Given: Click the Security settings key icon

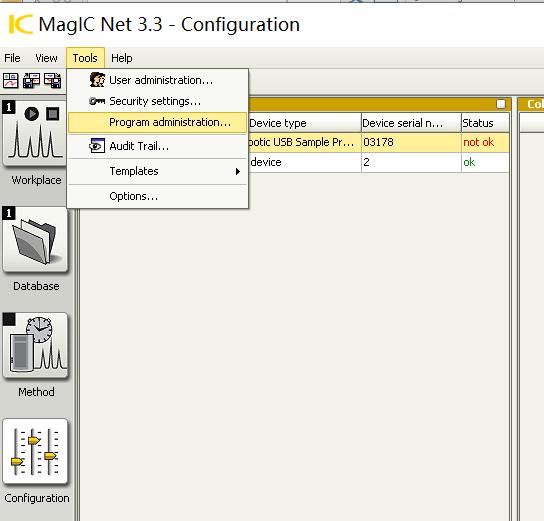Looking at the screenshot, I should [97, 101].
